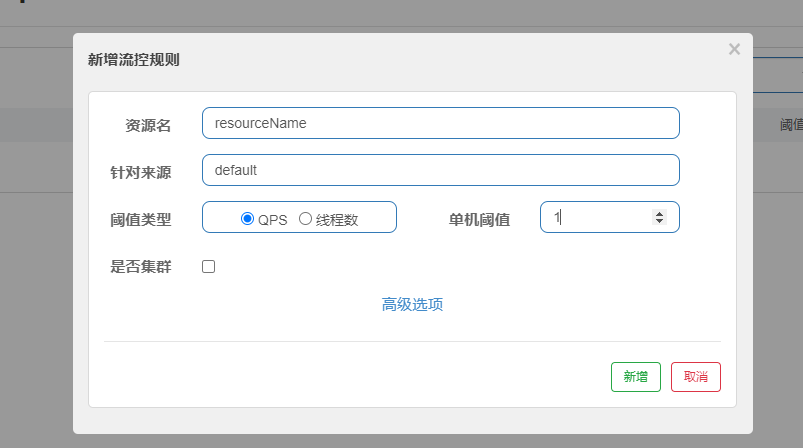Click the 新增流控规则 dialog title
This screenshot has height=448, width=803.
coord(134,60)
